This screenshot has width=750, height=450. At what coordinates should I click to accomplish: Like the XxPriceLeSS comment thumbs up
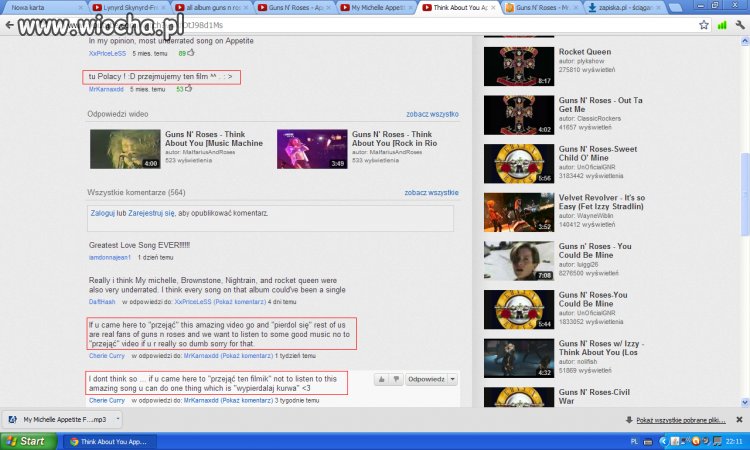coord(191,53)
